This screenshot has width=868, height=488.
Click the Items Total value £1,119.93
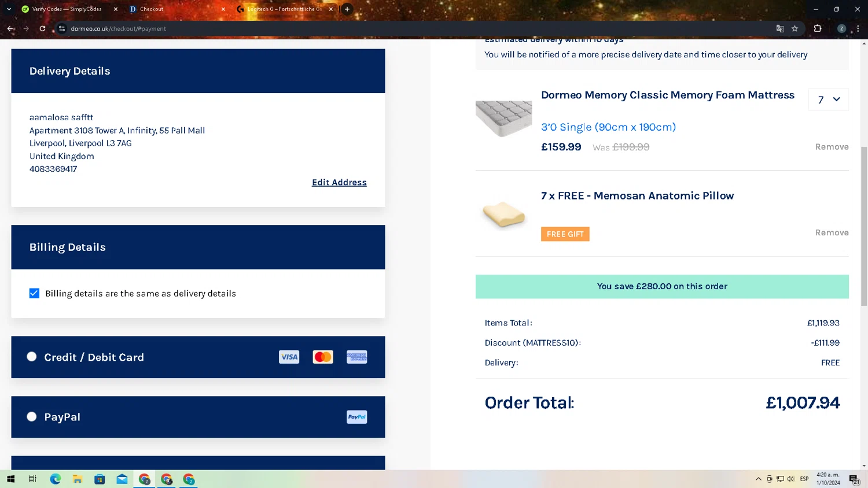[x=823, y=323]
